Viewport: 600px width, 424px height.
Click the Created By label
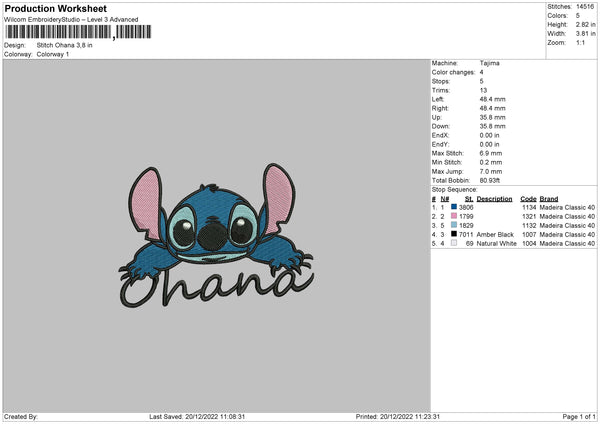click(21, 417)
